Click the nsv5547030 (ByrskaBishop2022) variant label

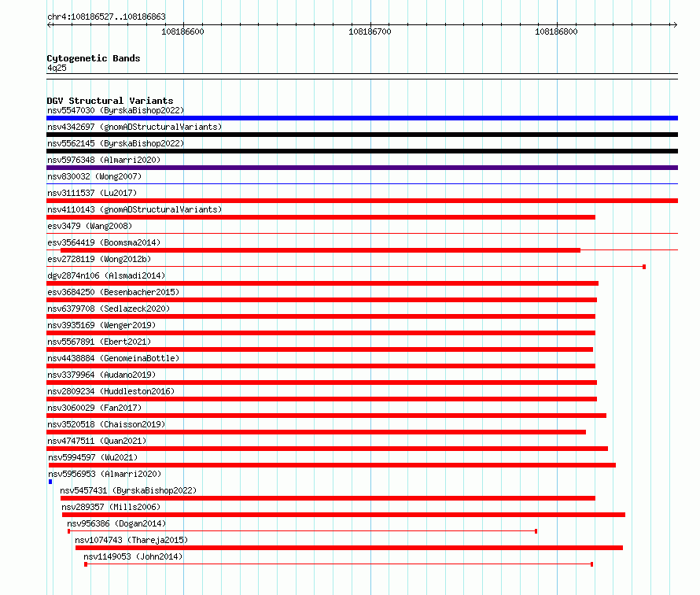[x=116, y=110]
